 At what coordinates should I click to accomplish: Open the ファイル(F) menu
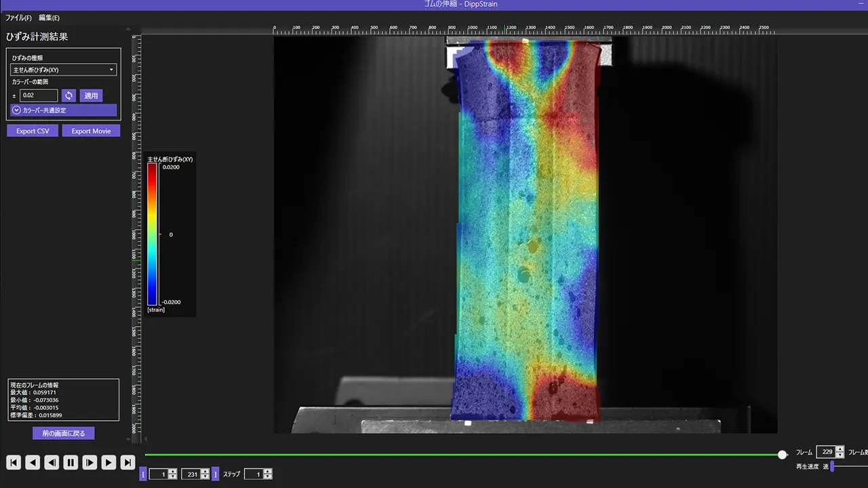[18, 18]
